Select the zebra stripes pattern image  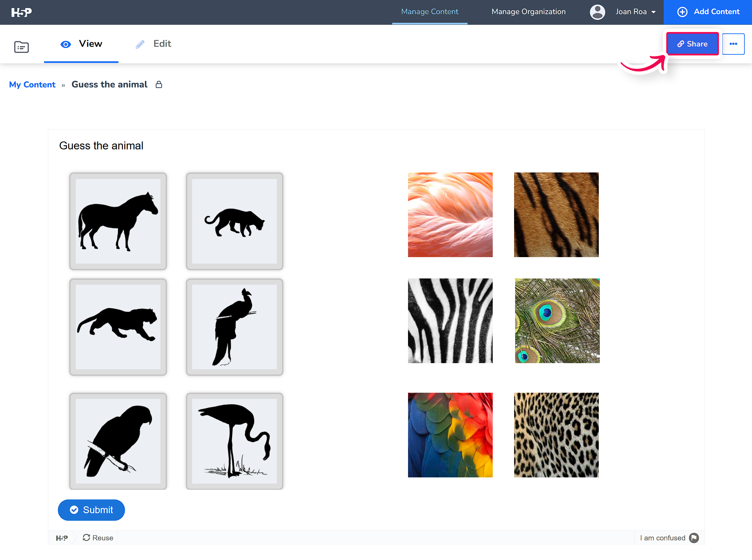coord(450,320)
